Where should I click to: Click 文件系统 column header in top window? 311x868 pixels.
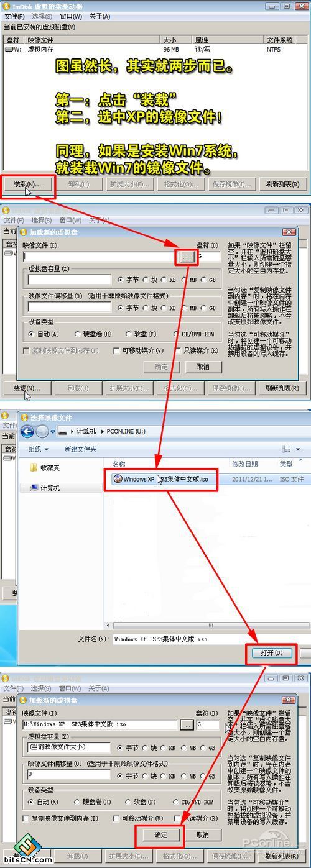(285, 39)
